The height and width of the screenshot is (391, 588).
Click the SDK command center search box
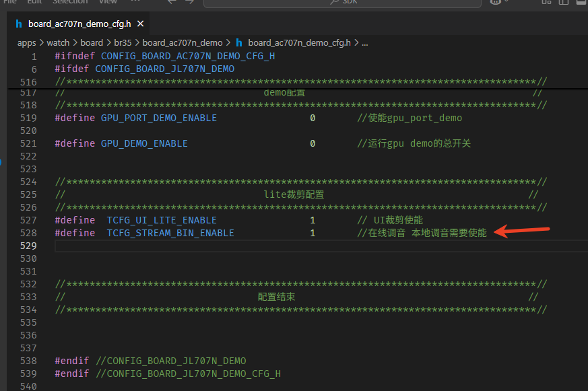tap(342, 3)
